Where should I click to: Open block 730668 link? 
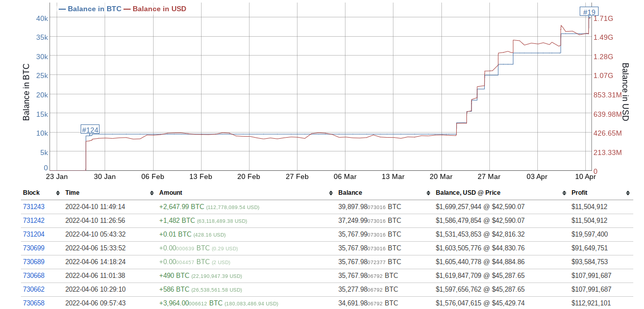[34, 276]
